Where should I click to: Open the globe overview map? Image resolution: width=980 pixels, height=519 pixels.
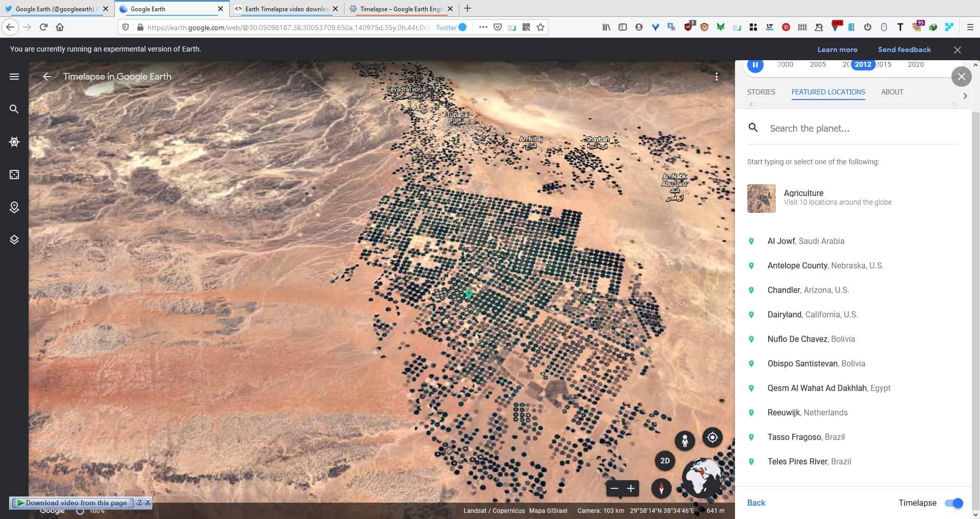[701, 478]
